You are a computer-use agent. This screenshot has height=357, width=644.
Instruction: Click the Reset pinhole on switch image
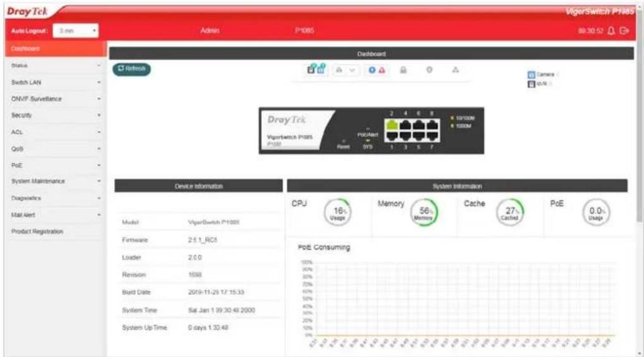[343, 141]
